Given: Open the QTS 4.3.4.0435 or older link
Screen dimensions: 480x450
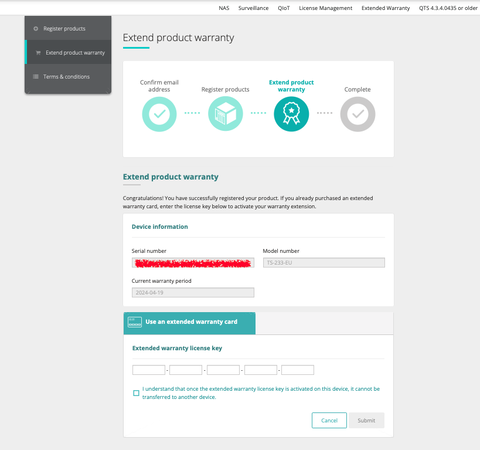Looking at the screenshot, I should [x=448, y=8].
